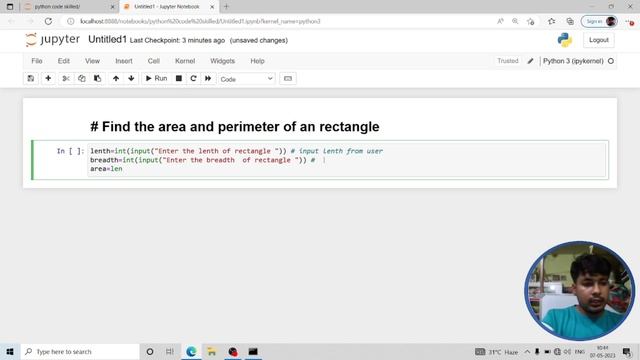Open the terminal window from taskbar

pyautogui.click(x=253, y=351)
